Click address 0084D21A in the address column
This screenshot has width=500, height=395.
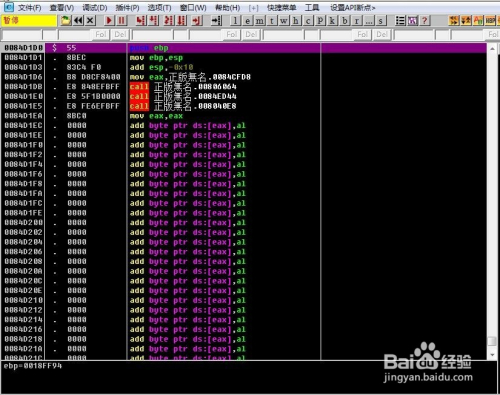tap(23, 349)
